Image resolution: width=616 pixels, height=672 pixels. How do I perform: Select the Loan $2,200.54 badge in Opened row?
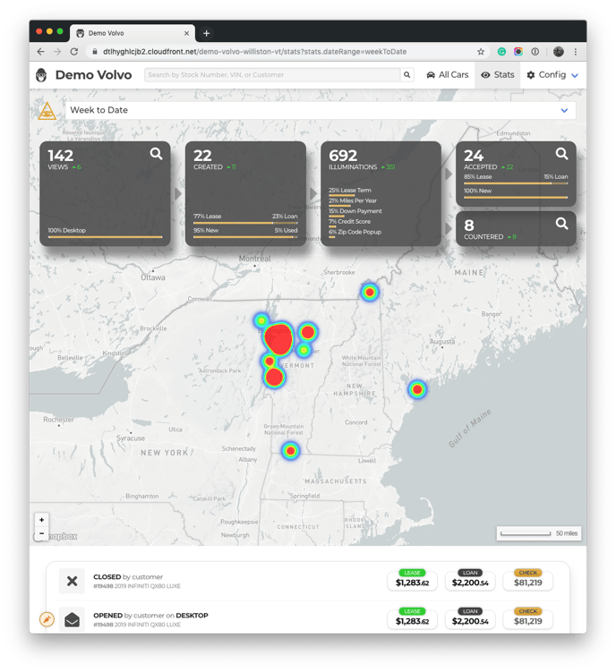[x=470, y=618]
